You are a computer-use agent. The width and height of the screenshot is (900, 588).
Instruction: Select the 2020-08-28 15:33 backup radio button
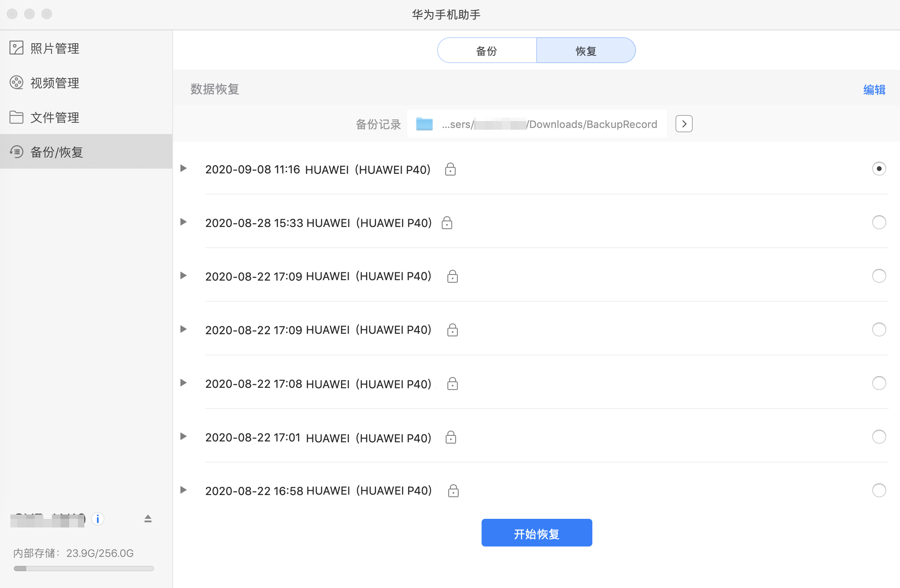pos(878,222)
